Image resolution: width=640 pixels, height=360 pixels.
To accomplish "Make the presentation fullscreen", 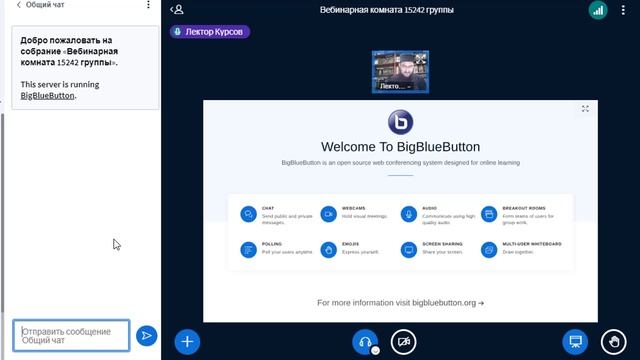I will tap(585, 109).
